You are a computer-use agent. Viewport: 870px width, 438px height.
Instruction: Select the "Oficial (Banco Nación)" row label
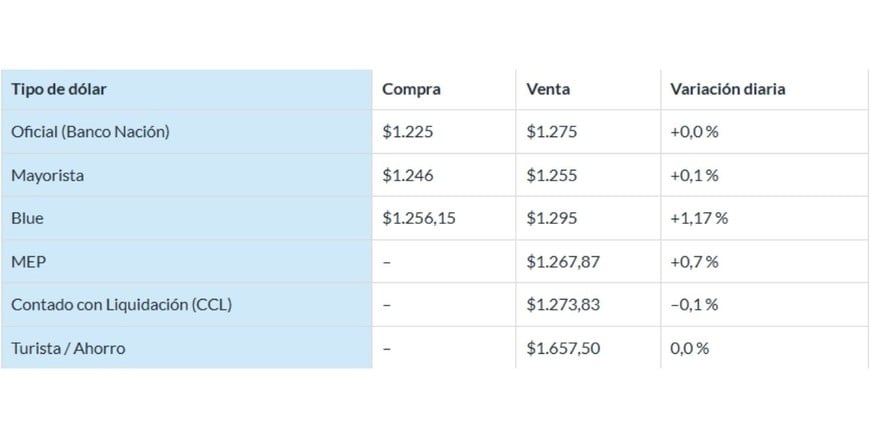[90, 132]
